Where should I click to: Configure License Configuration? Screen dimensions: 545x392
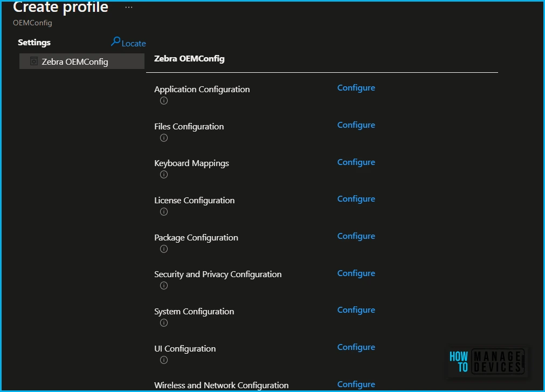pyautogui.click(x=356, y=199)
